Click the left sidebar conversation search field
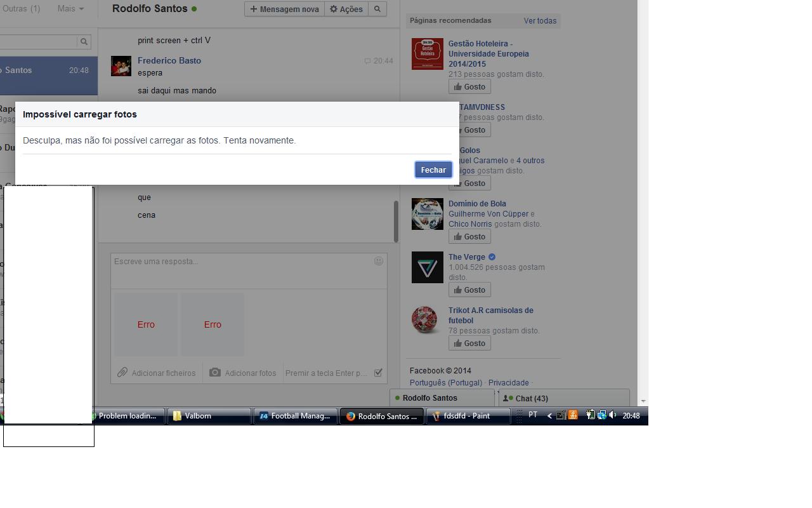Viewport: 812px width, 508px height. point(39,42)
